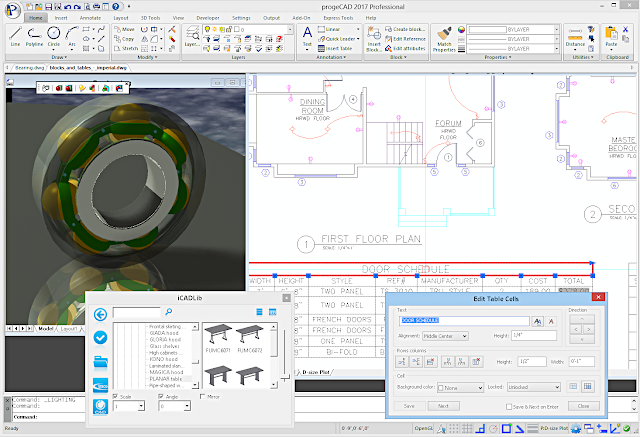Toggle the grid display icon in status bar

point(467,428)
